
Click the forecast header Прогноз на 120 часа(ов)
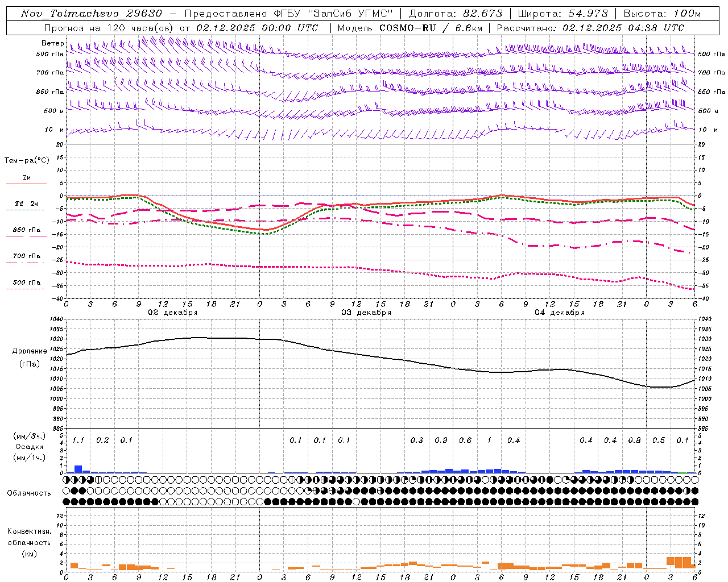tap(110, 28)
